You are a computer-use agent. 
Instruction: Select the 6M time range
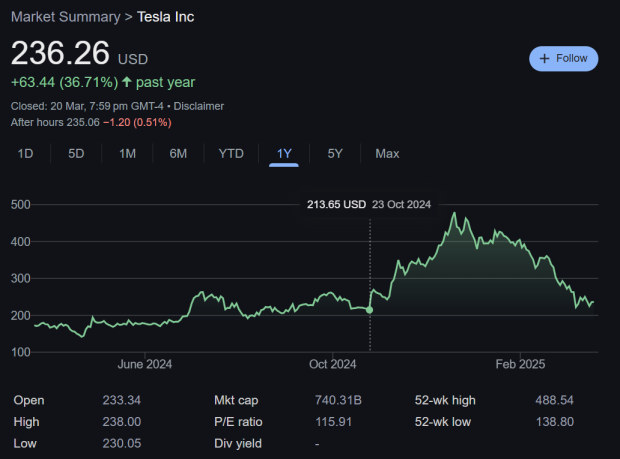178,153
